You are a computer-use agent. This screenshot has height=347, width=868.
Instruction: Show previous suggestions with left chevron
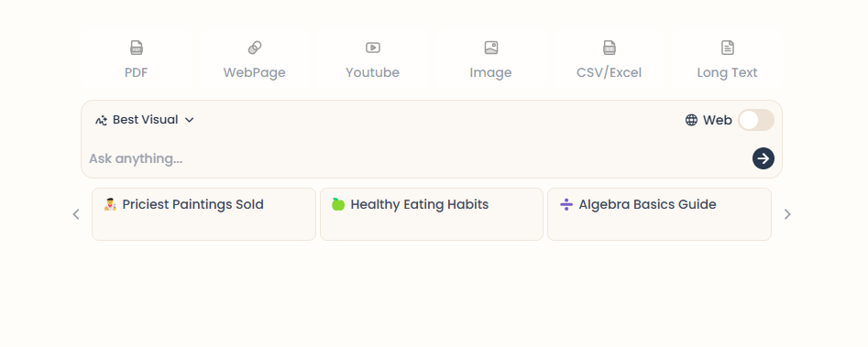click(76, 214)
